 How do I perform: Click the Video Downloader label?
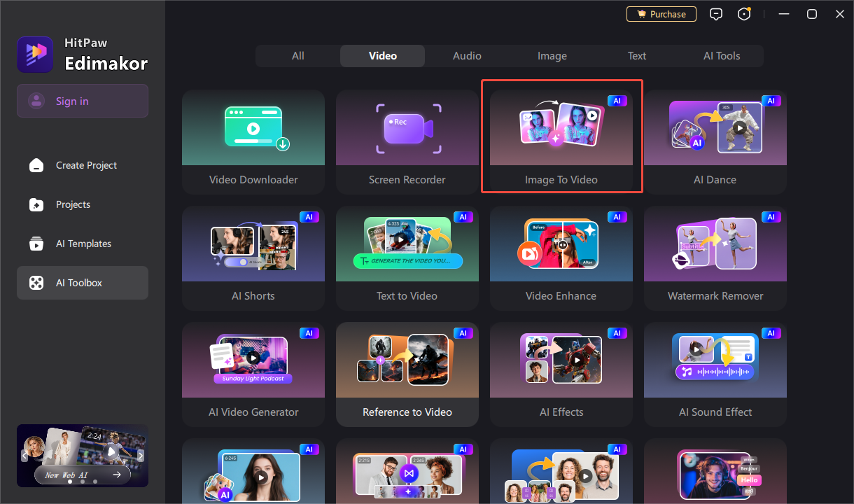point(253,180)
